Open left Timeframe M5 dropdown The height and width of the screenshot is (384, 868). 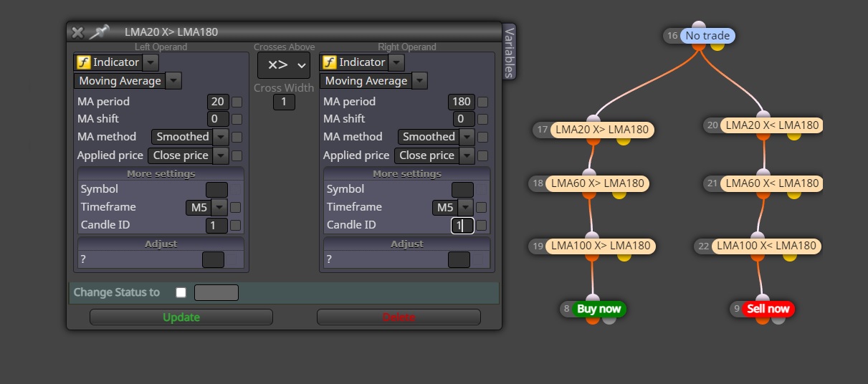point(219,207)
